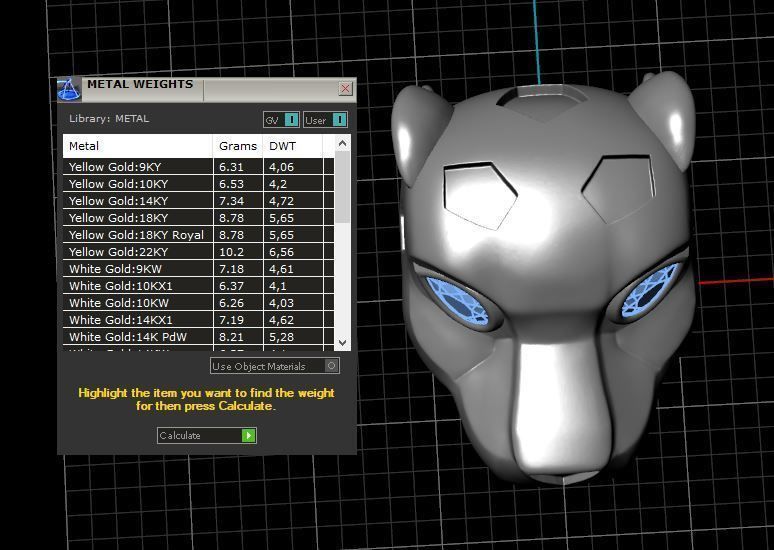Click the Metal Weights cone icon
The image size is (774, 550).
pyautogui.click(x=69, y=90)
